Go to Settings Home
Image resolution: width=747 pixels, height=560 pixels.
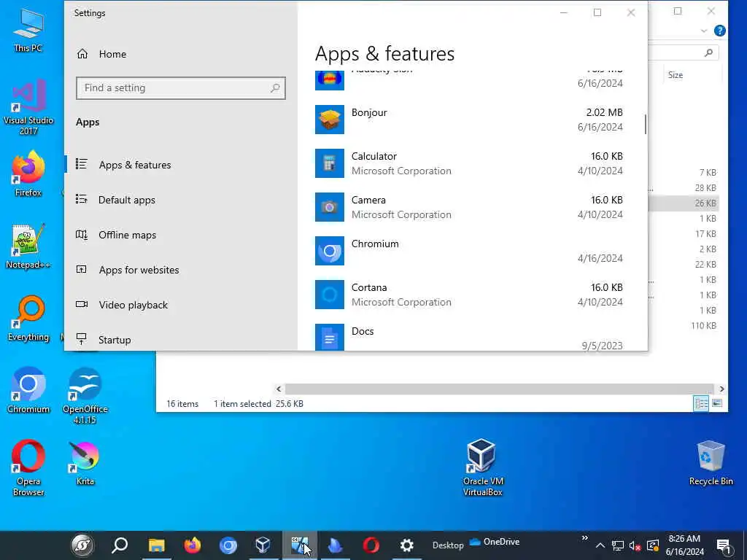(x=102, y=54)
